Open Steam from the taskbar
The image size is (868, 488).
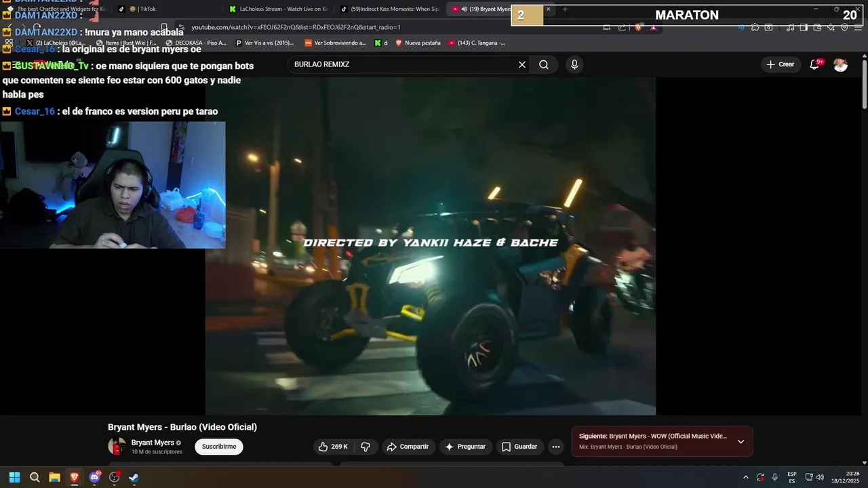click(x=134, y=477)
